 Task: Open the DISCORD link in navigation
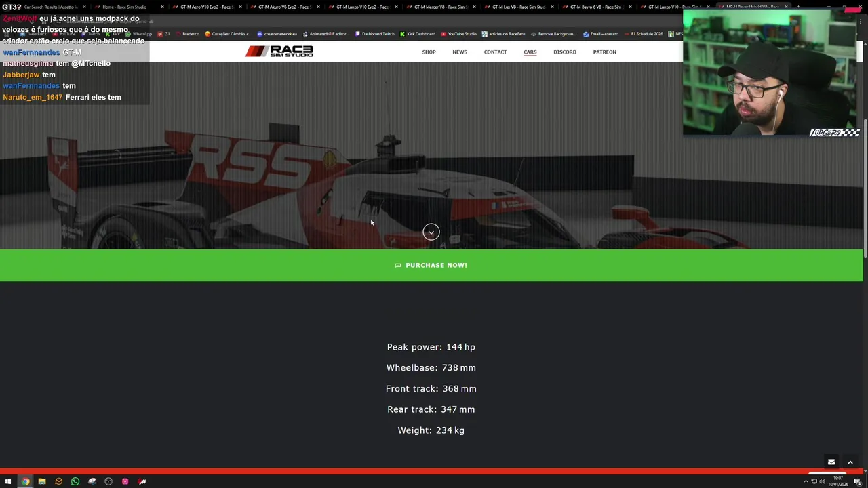click(x=565, y=52)
